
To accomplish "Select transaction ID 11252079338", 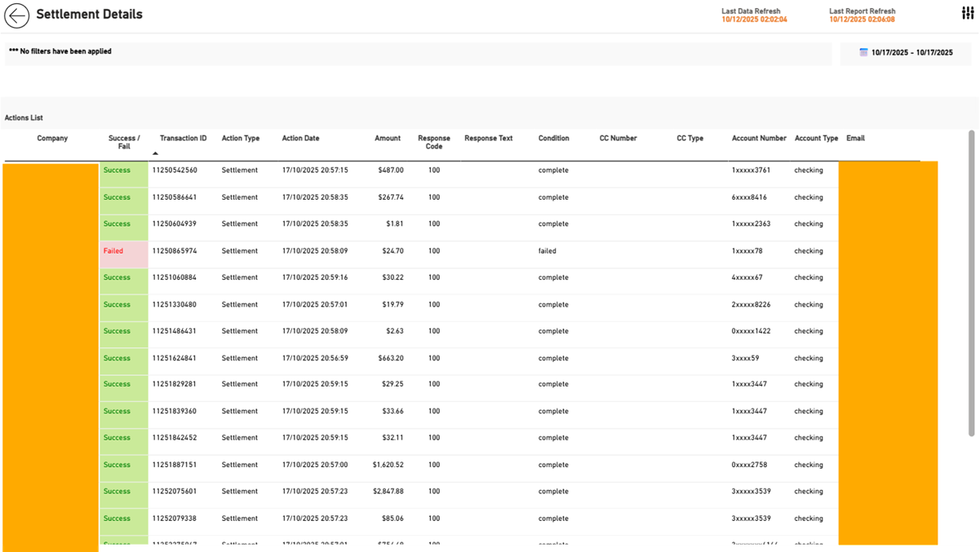I will 175,519.
